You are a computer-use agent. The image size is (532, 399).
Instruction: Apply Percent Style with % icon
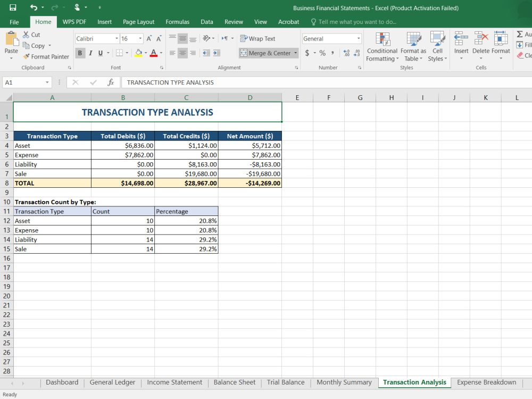tap(322, 53)
